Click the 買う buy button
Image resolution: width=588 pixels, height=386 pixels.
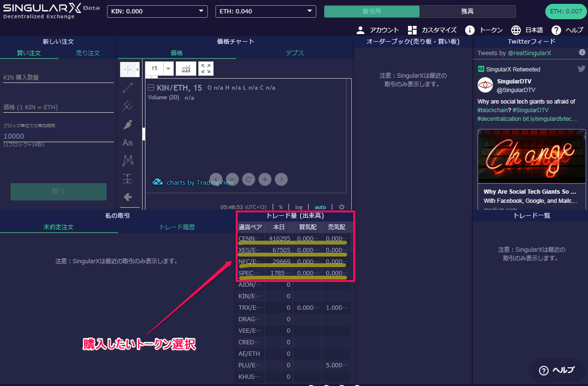pyautogui.click(x=59, y=191)
